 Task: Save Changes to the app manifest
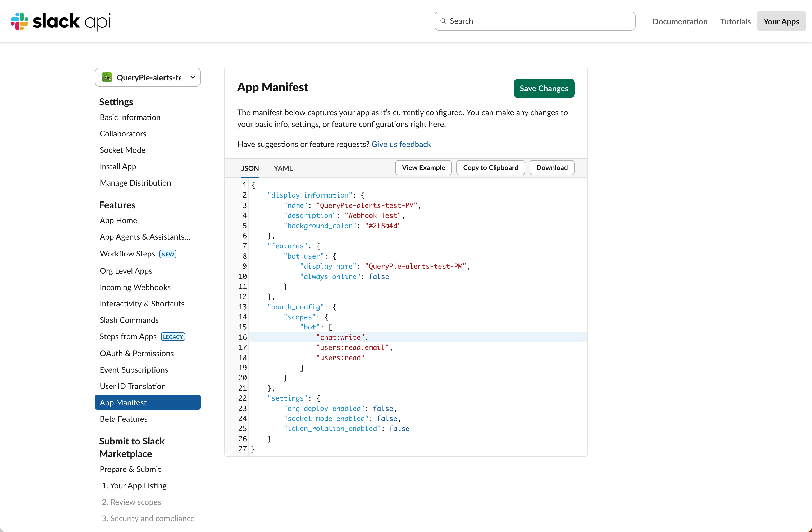[544, 88]
